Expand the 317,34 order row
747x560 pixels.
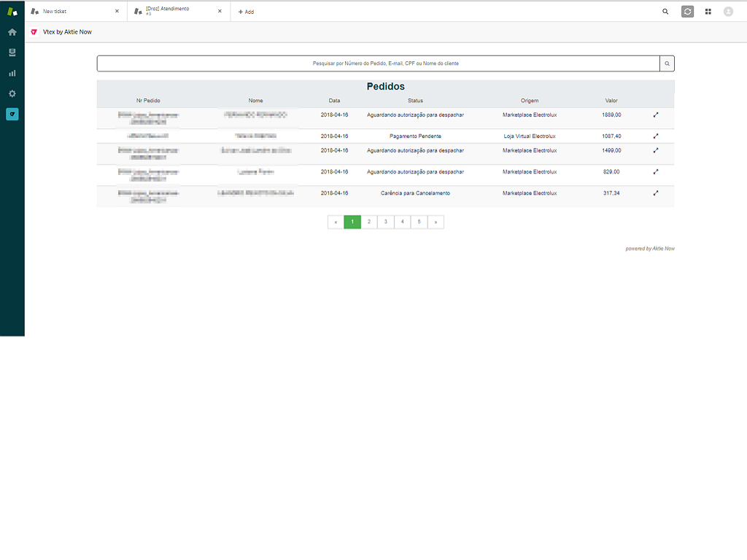pyautogui.click(x=656, y=193)
